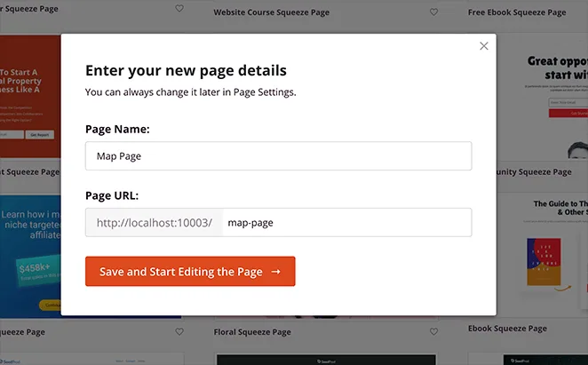This screenshot has width=588, height=365.
Task: Click the Page URL slug field
Action: pos(347,222)
